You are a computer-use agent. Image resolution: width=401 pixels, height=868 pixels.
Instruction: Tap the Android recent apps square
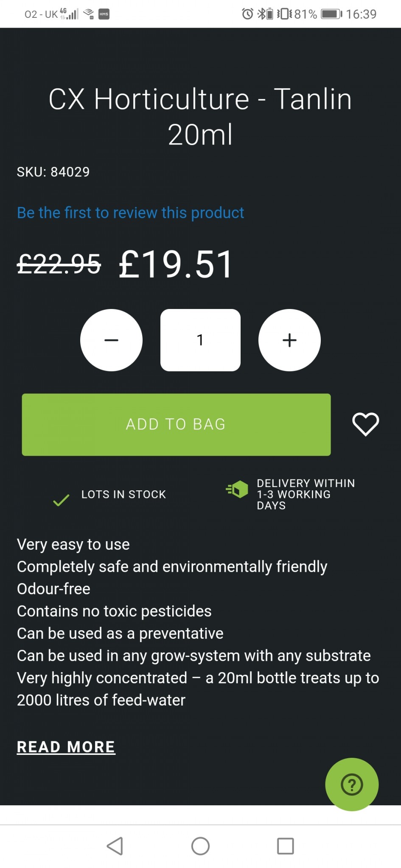(x=285, y=846)
